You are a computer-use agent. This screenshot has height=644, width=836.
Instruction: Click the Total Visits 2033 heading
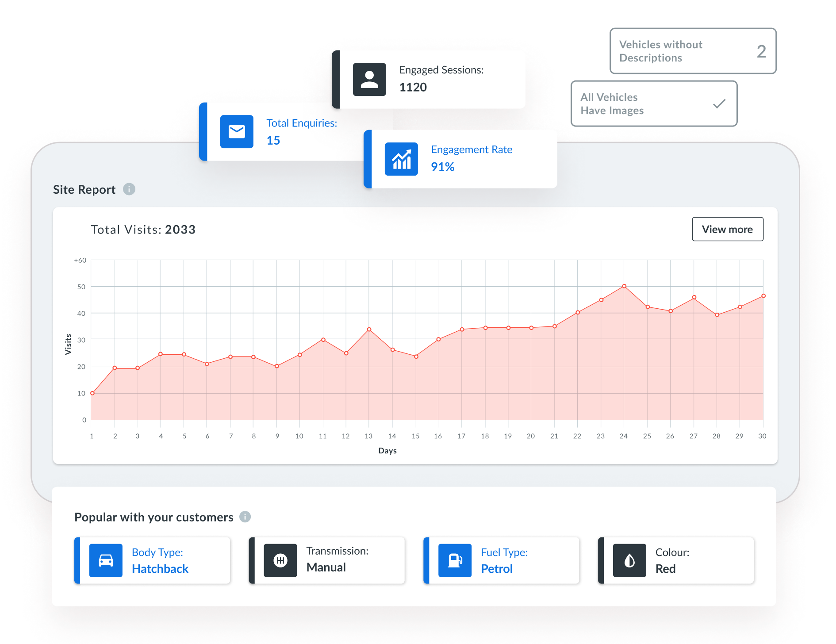point(143,230)
